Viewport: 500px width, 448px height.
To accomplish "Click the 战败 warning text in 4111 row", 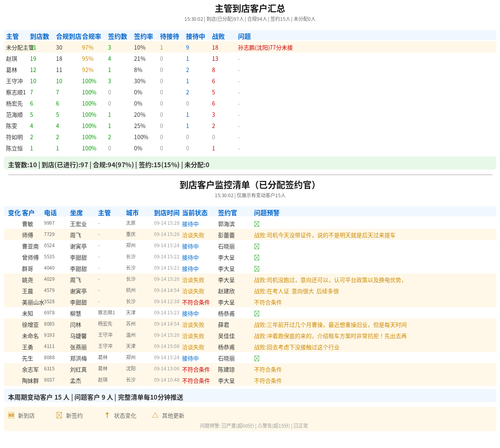I will [x=297, y=347].
